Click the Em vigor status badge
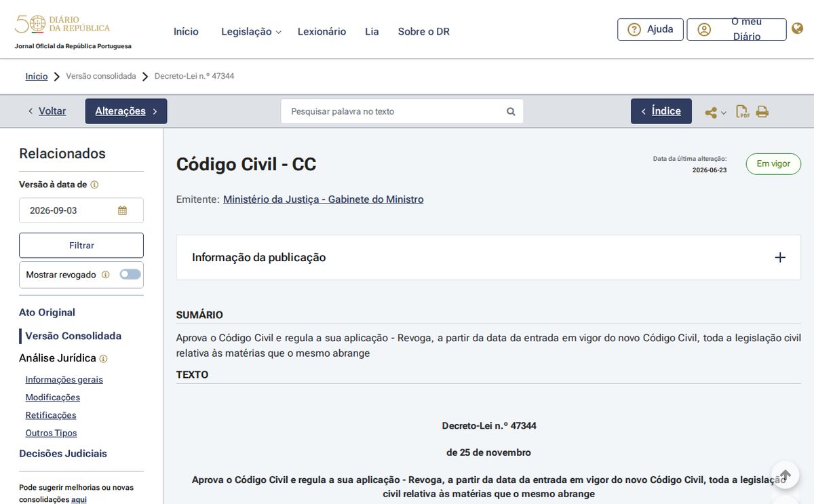Viewport: 814px width, 504px height. pyautogui.click(x=773, y=164)
